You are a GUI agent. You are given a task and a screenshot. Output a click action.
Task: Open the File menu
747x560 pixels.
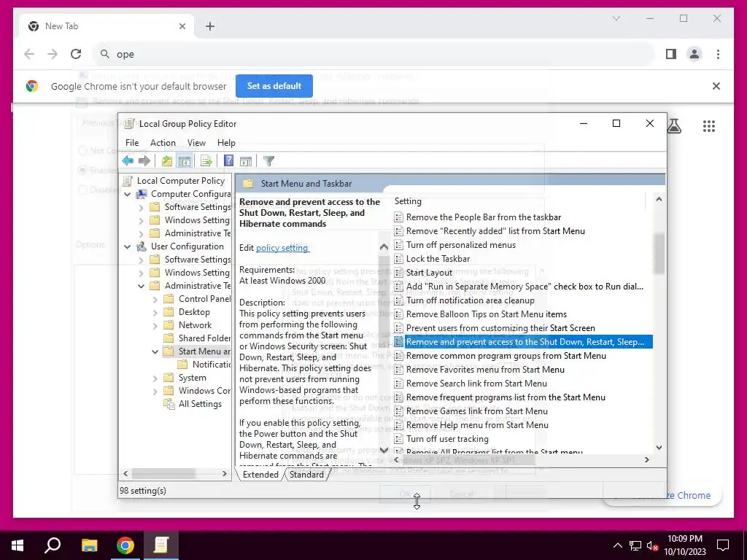[132, 143]
